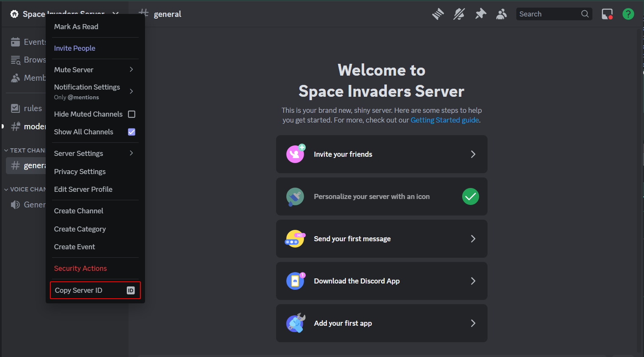Open Notification Settings menu label
This screenshot has width=644, height=357.
[x=87, y=87]
